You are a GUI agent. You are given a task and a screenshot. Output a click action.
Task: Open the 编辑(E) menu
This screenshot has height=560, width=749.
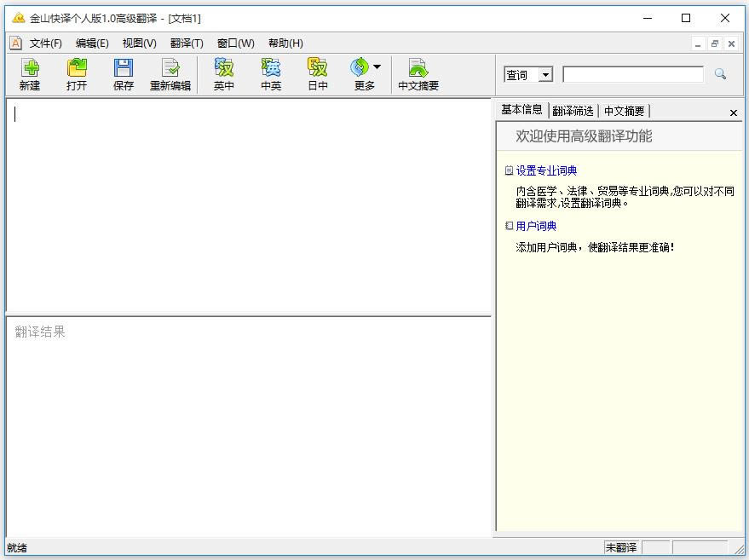(x=92, y=43)
